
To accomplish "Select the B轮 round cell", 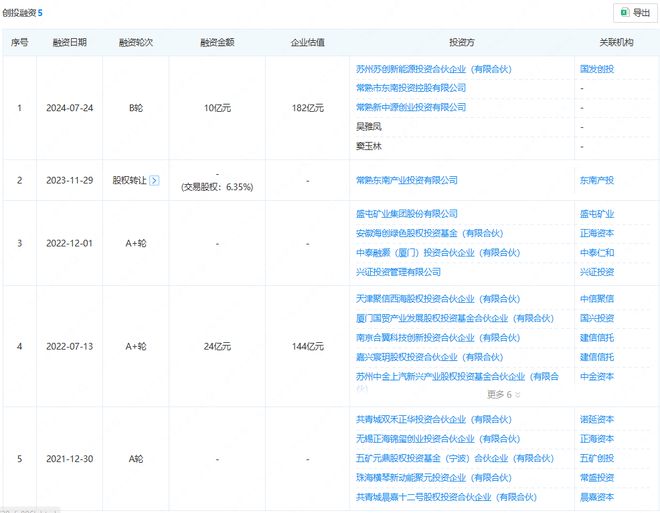I will (136, 108).
